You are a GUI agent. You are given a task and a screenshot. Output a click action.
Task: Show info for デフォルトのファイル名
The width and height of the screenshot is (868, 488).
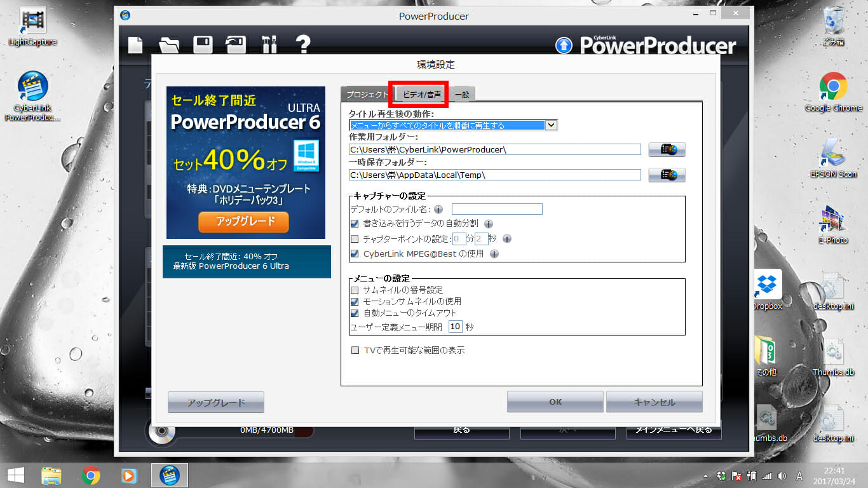(x=438, y=209)
